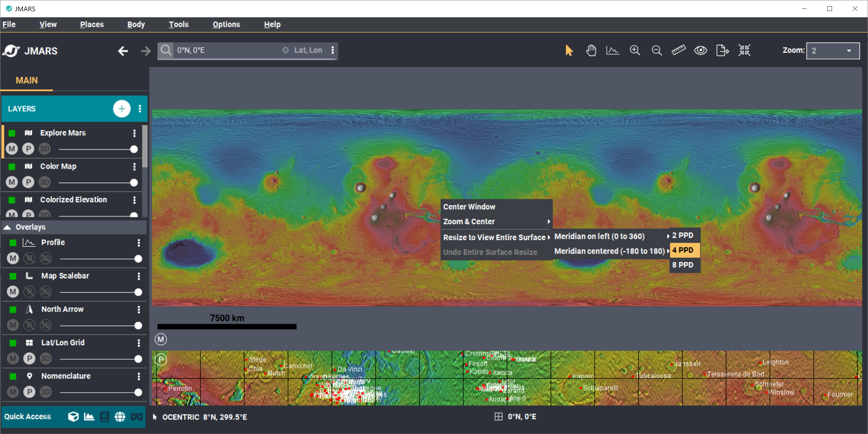
Task: Go forward with the right arrow
Action: pos(146,51)
